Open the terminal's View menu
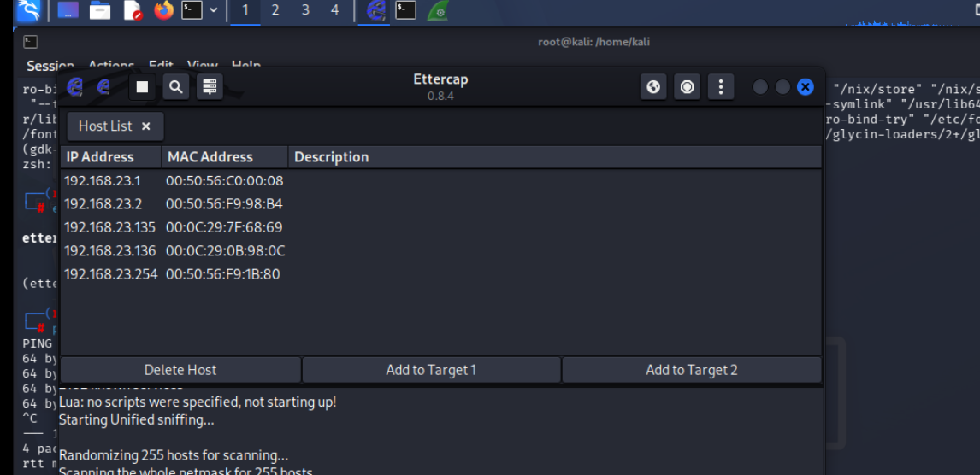Viewport: 980px width, 475px height. (202, 65)
